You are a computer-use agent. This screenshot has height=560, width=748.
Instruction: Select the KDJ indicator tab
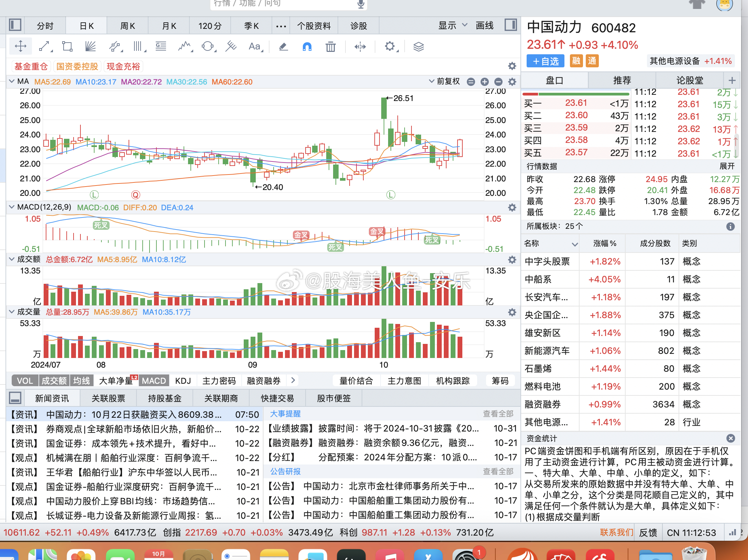pos(183,381)
